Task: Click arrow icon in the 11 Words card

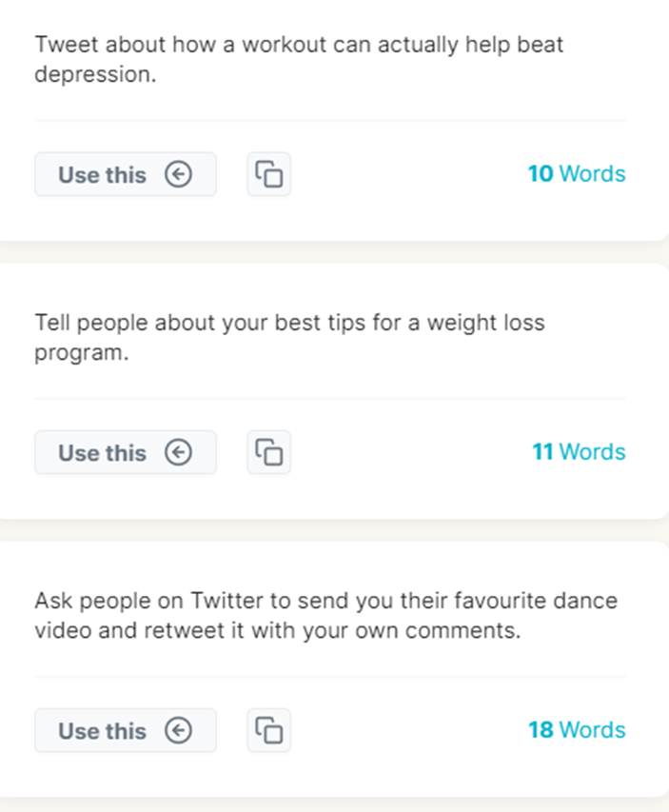Action: [x=178, y=452]
